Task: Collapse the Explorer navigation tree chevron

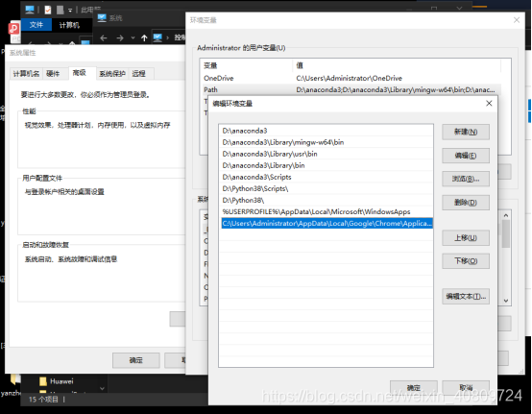Action: coord(102,389)
